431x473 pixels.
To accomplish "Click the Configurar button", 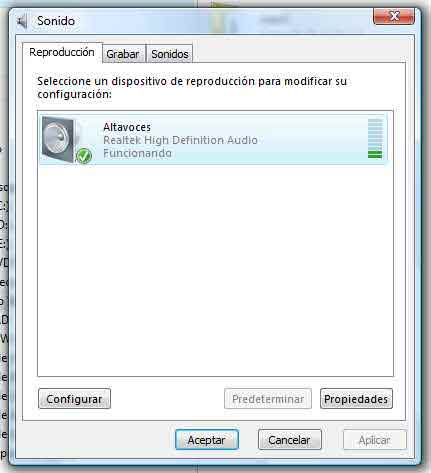I will tap(74, 399).
